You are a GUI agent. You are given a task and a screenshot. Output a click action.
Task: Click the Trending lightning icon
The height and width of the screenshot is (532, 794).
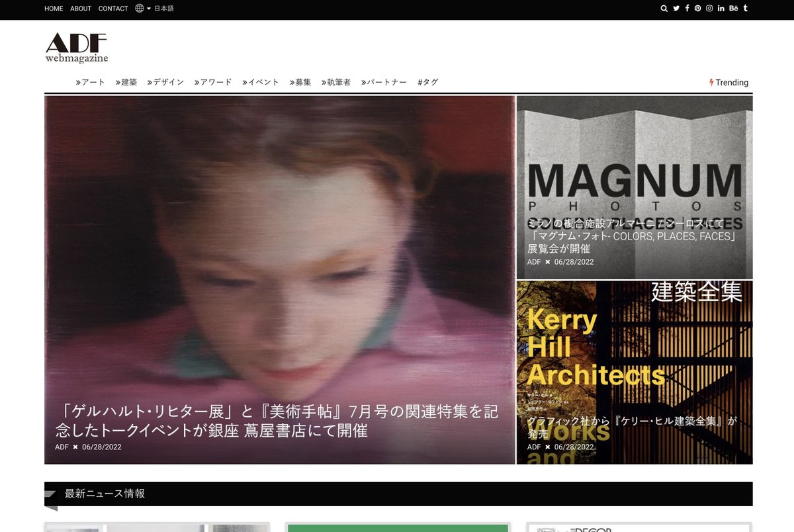click(711, 82)
